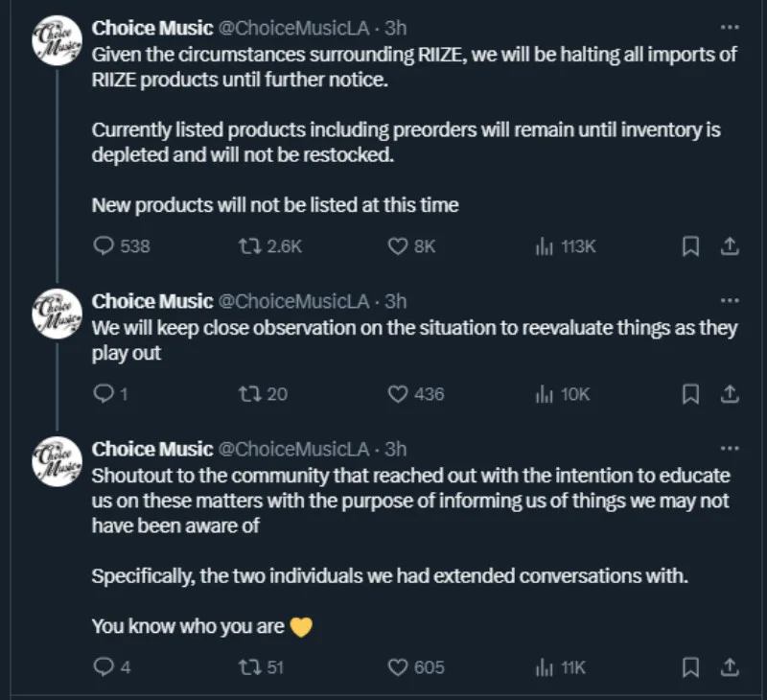This screenshot has width=767, height=700.
Task: Bookmark the RIIZE imports halt tweet
Action: pyautogui.click(x=689, y=246)
